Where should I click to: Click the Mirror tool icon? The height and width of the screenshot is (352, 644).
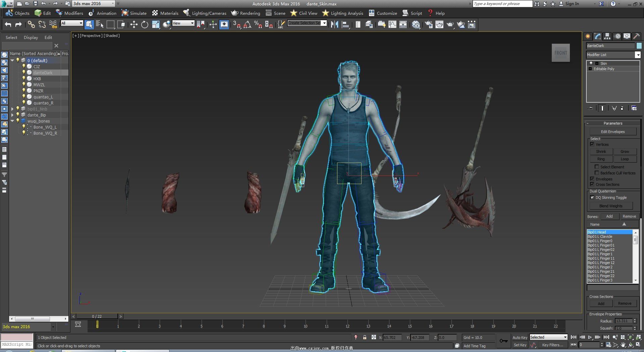pyautogui.click(x=334, y=25)
